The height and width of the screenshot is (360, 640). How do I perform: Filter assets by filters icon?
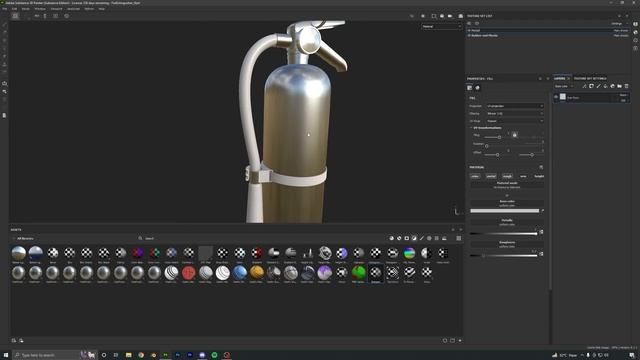click(x=414, y=238)
